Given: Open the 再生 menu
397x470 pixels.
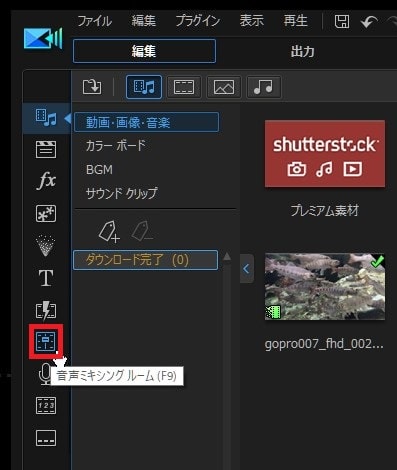Looking at the screenshot, I should click(295, 21).
